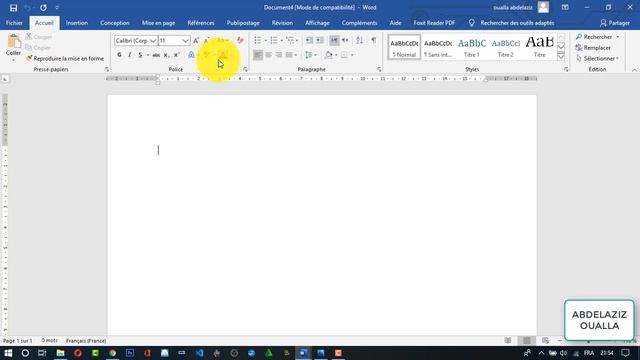Open ribbon display options
Screen dimensions: 640x360
pyautogui.click(x=565, y=8)
